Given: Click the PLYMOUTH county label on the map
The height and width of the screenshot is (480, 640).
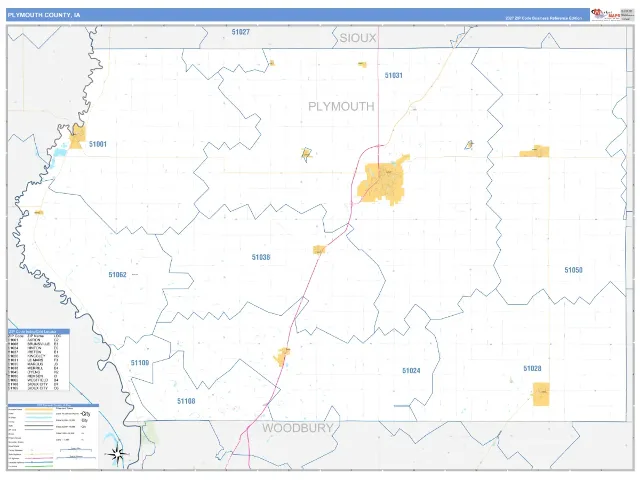Looking at the screenshot, I should [341, 107].
